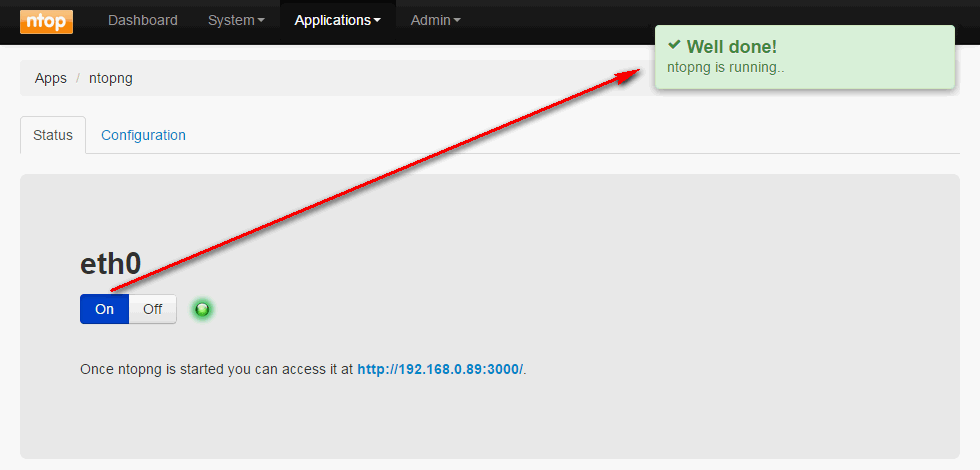Screen dimensions: 980x470
Task: Click the ntop logo
Action: point(46,21)
